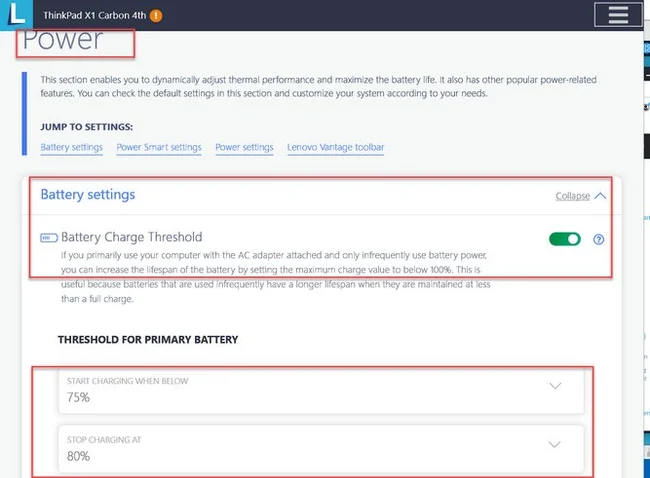The height and width of the screenshot is (478, 650).
Task: Jump to Lenovo Vantage toolbar link
Action: pos(336,148)
